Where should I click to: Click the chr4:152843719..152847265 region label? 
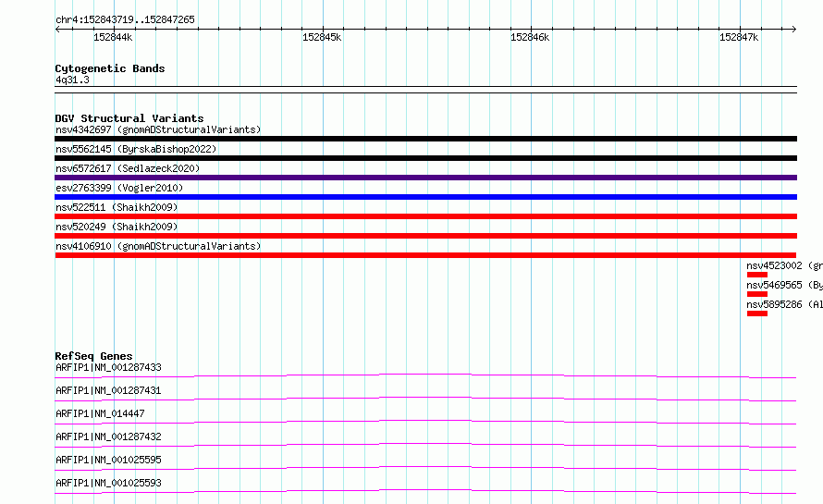(x=125, y=19)
